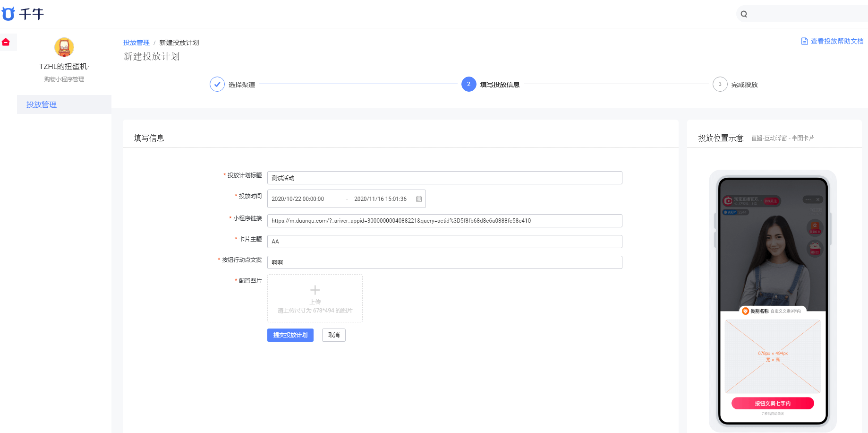Focus the 投放计划标题 input field

(445, 178)
